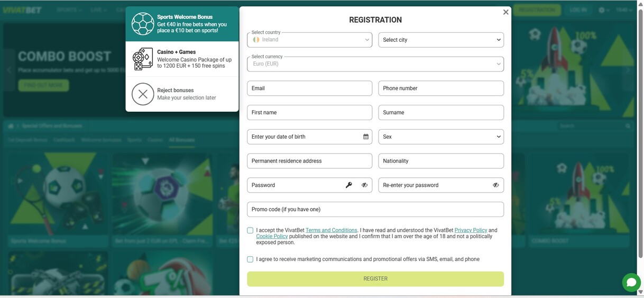
Task: Click the soccer ball Sports Welcome Bonus icon
Action: tap(143, 24)
